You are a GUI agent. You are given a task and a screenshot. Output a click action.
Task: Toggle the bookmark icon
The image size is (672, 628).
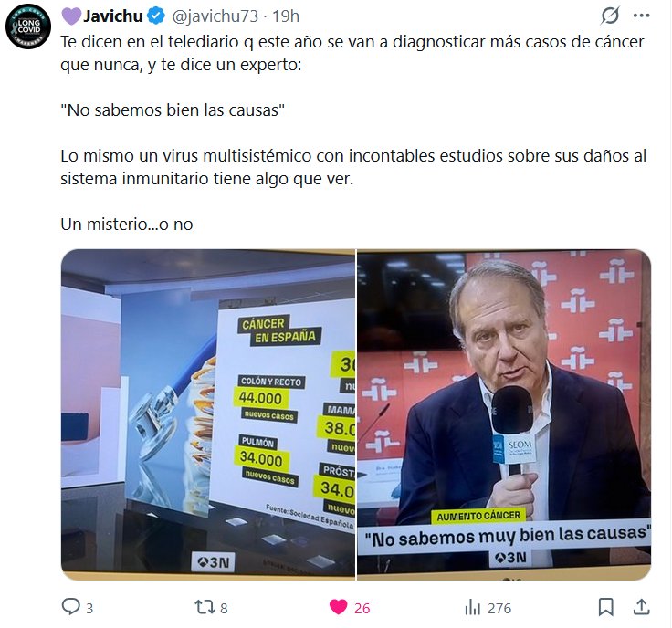click(605, 607)
